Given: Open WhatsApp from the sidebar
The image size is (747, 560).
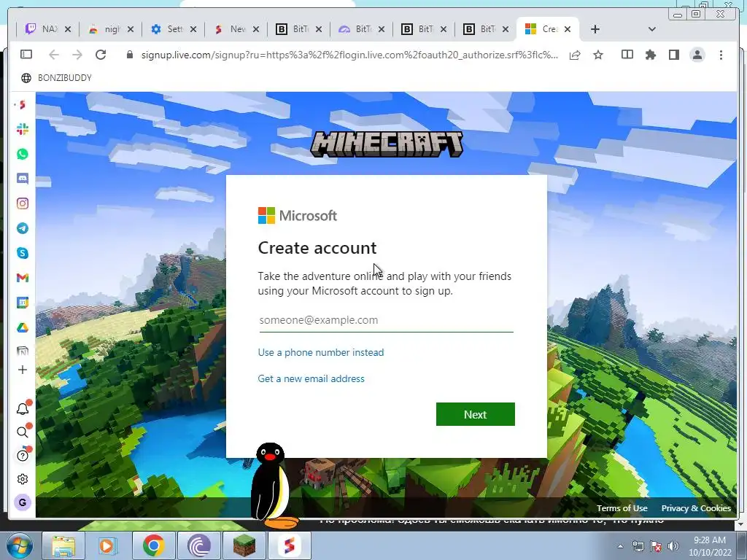Looking at the screenshot, I should [x=23, y=154].
